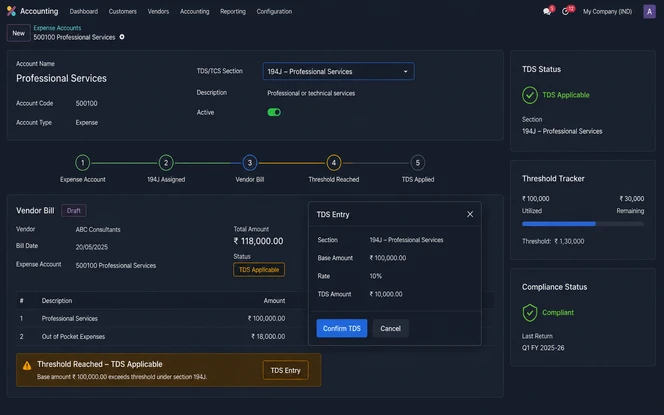Click the Professional Services account name field
Viewport: 664px width, 415px height.
(x=61, y=78)
